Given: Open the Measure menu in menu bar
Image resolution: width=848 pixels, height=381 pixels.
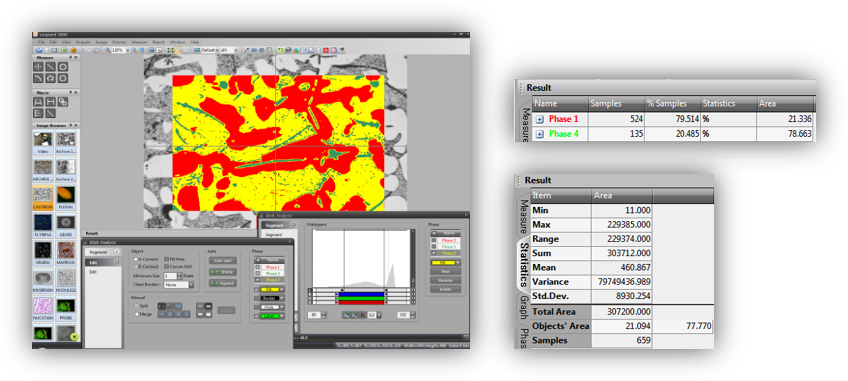Looking at the screenshot, I should tap(139, 42).
